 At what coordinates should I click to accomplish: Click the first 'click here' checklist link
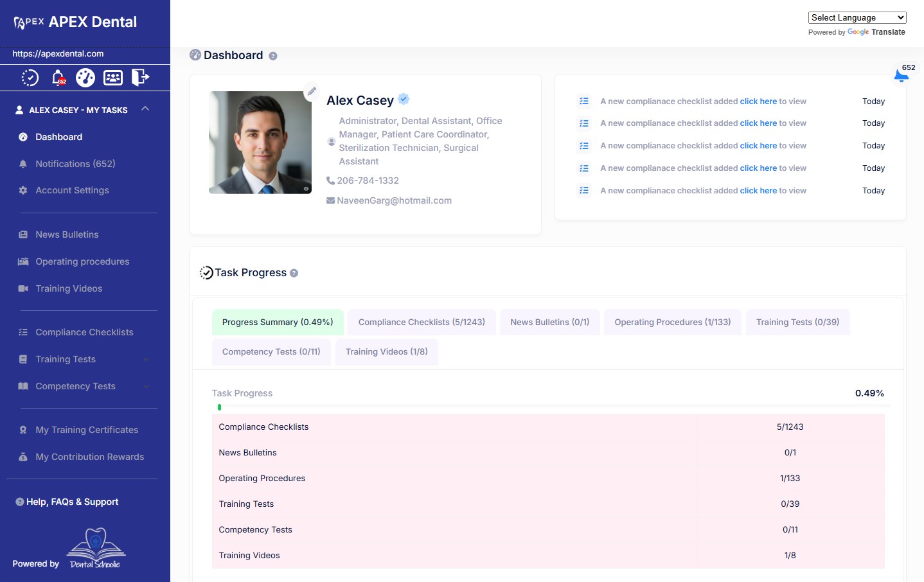point(758,101)
